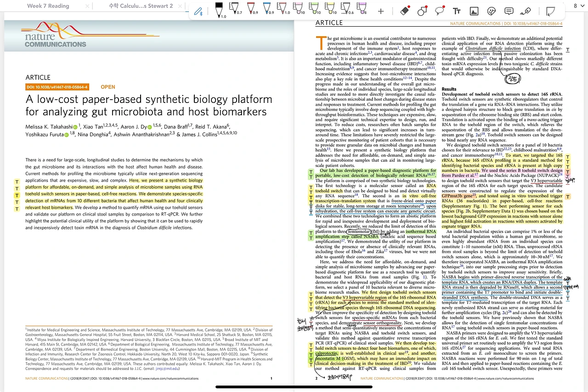The image size is (588, 392).
Task: Activate the laser pointer tool
Action: [526, 11]
